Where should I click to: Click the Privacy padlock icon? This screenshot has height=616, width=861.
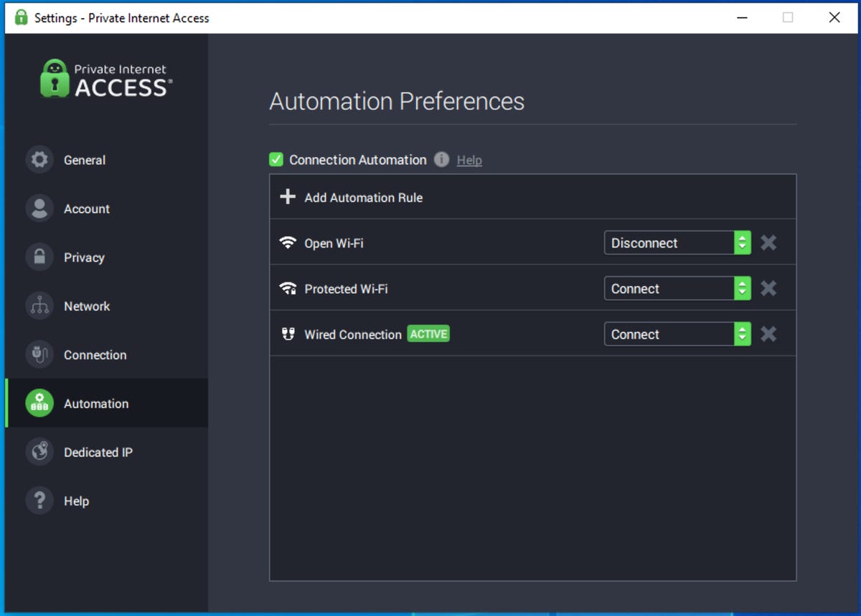pyautogui.click(x=39, y=257)
